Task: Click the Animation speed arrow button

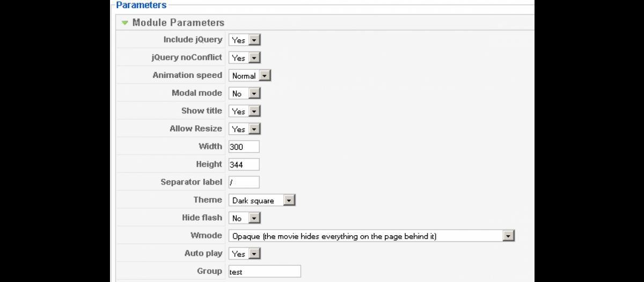Action: [x=265, y=76]
